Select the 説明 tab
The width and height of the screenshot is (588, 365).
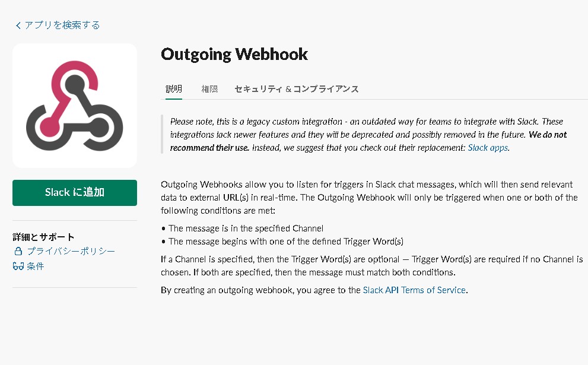(x=174, y=89)
